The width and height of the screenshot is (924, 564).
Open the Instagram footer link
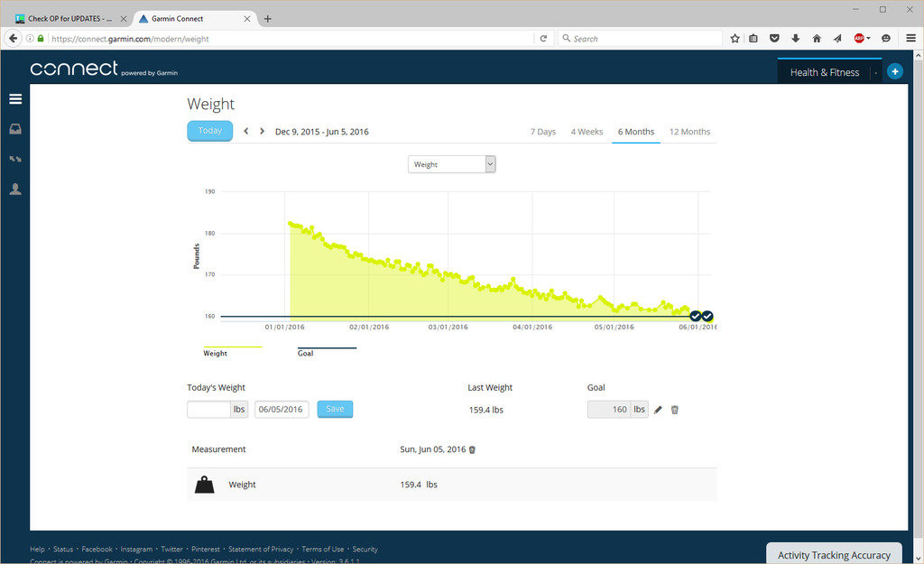[136, 550]
